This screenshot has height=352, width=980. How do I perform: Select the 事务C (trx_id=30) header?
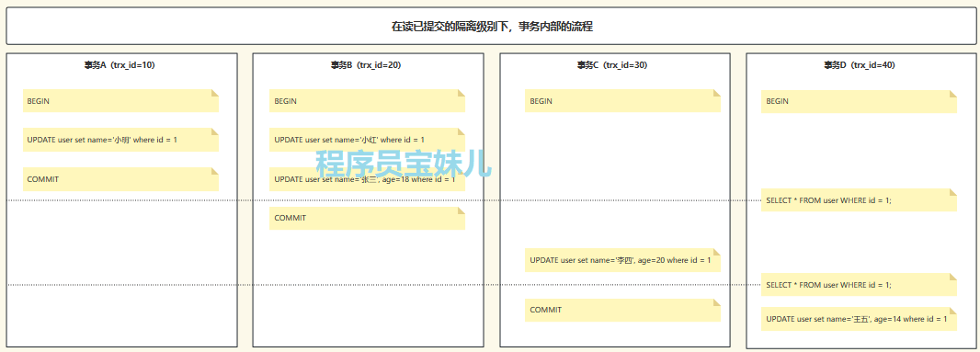pos(612,65)
